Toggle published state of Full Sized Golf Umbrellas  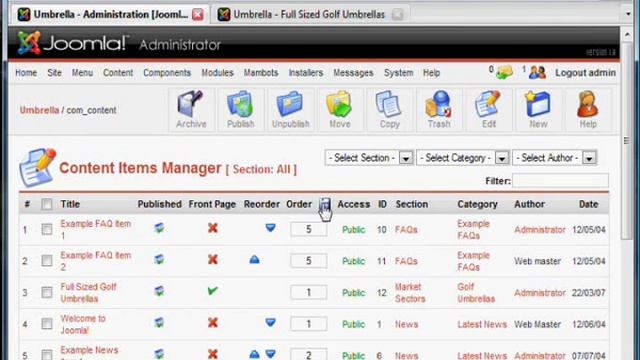click(x=159, y=291)
